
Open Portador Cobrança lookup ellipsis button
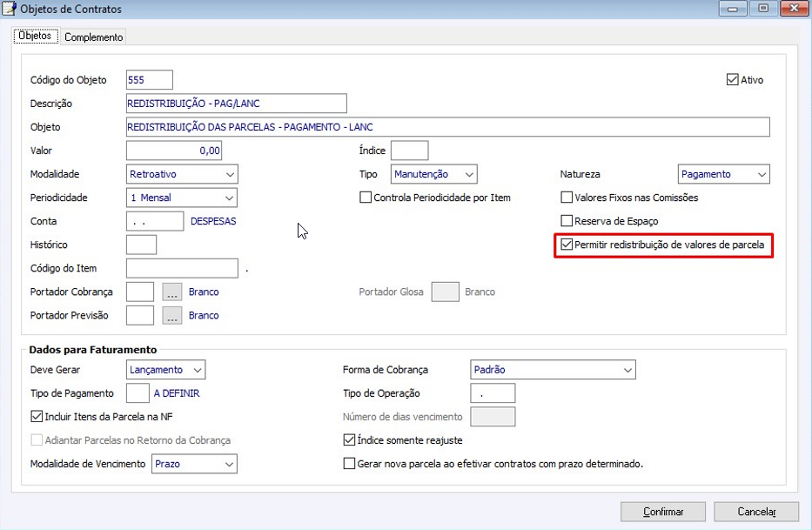click(172, 292)
